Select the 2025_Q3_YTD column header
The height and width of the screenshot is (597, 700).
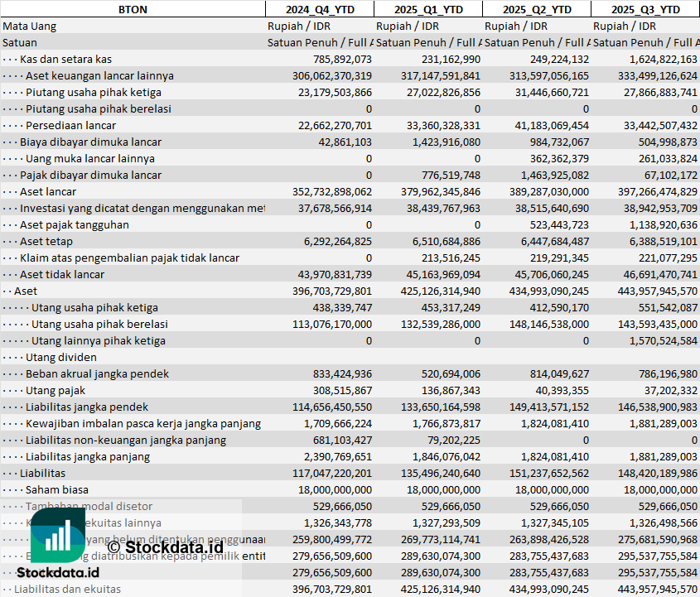tap(645, 9)
